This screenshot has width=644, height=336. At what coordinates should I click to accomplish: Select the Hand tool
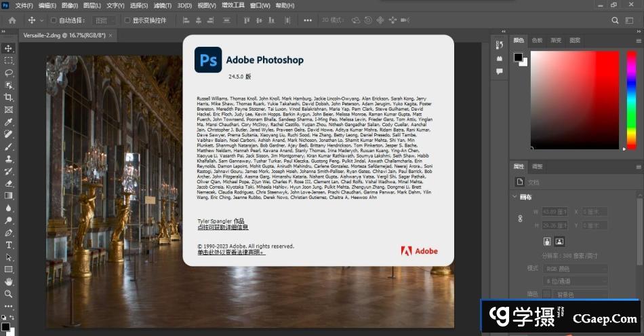click(x=9, y=282)
